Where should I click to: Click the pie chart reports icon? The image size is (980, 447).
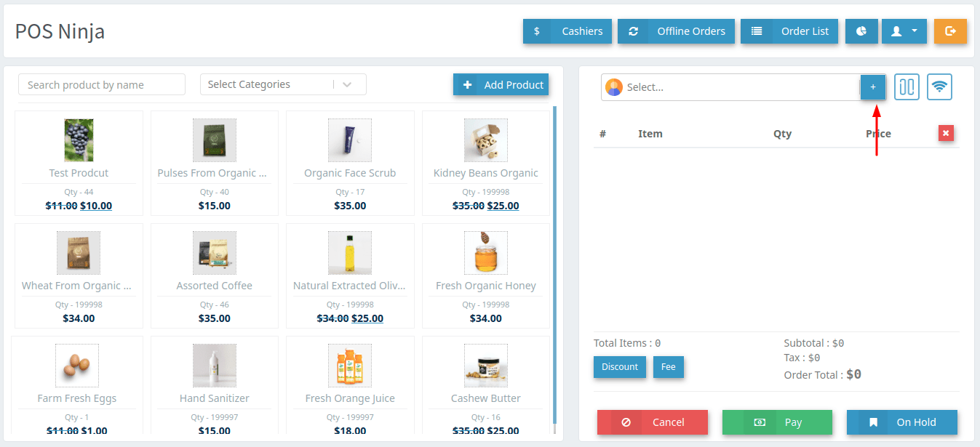[861, 31]
